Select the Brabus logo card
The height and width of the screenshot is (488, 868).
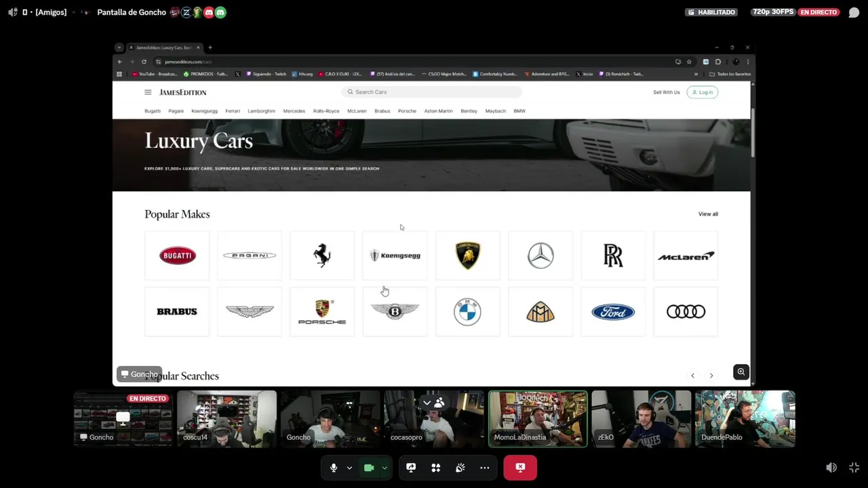pos(177,312)
